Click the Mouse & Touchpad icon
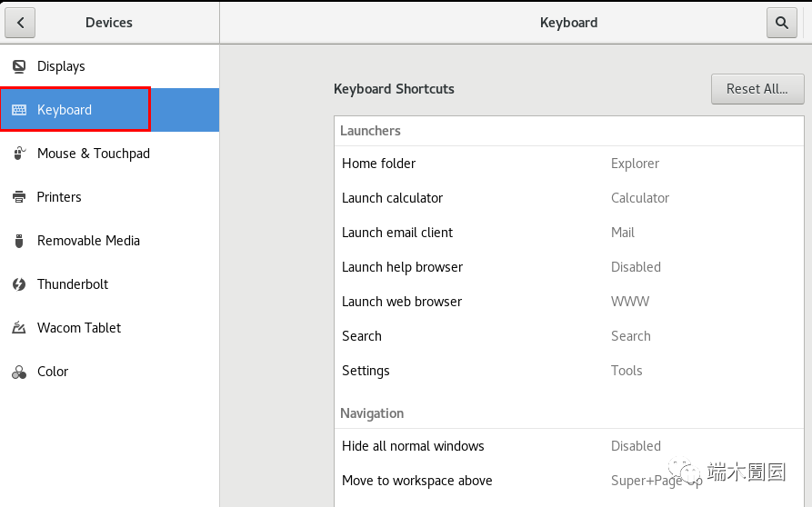Screen dimensions: 812x507 19,154
